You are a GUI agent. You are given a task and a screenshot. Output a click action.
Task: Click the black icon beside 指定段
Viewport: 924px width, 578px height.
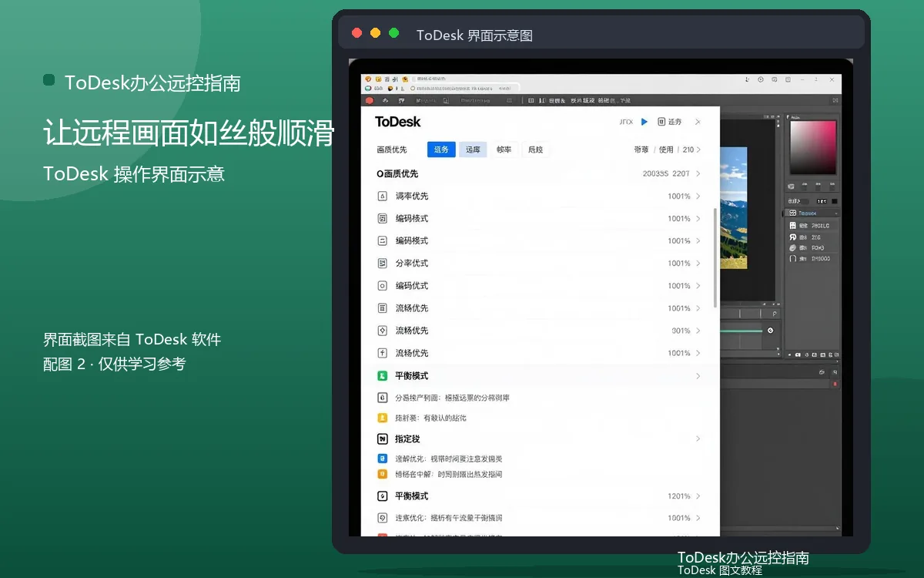(382, 439)
